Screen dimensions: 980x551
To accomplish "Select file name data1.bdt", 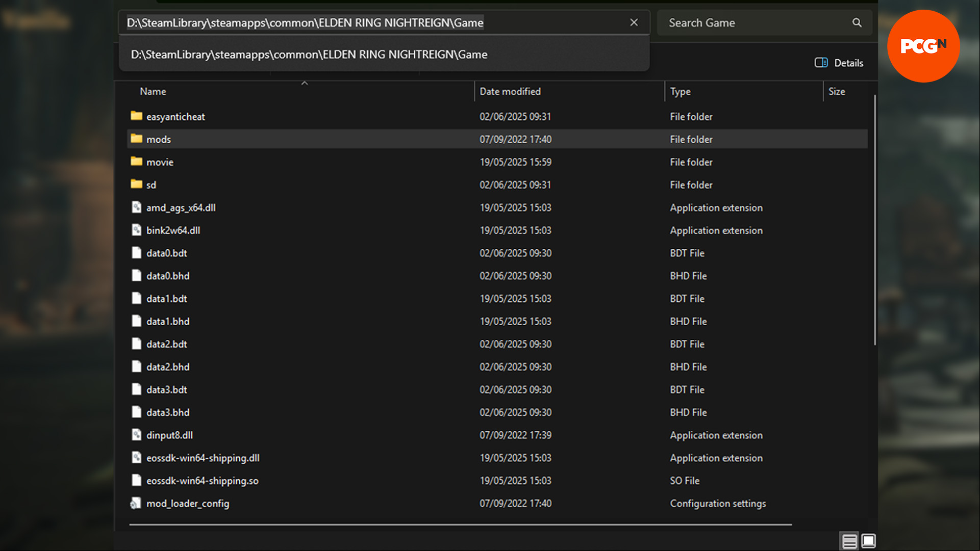I will (x=167, y=299).
